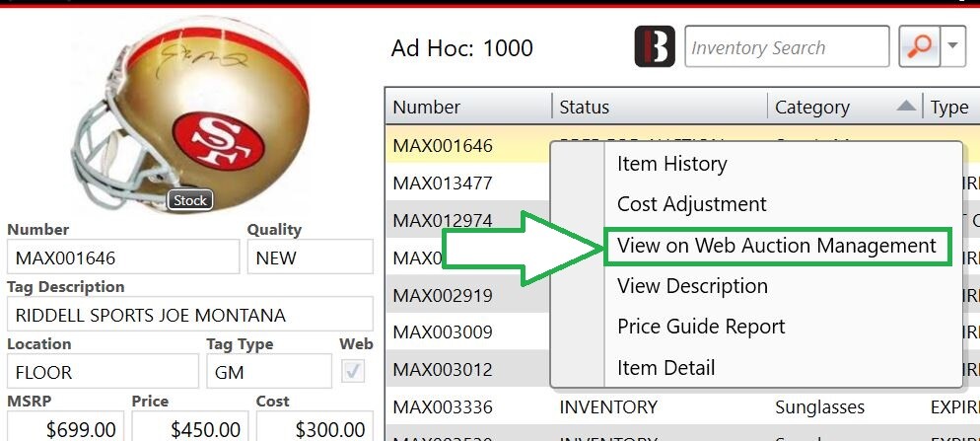
Task: Click the Tag Type field GM
Action: point(269,371)
